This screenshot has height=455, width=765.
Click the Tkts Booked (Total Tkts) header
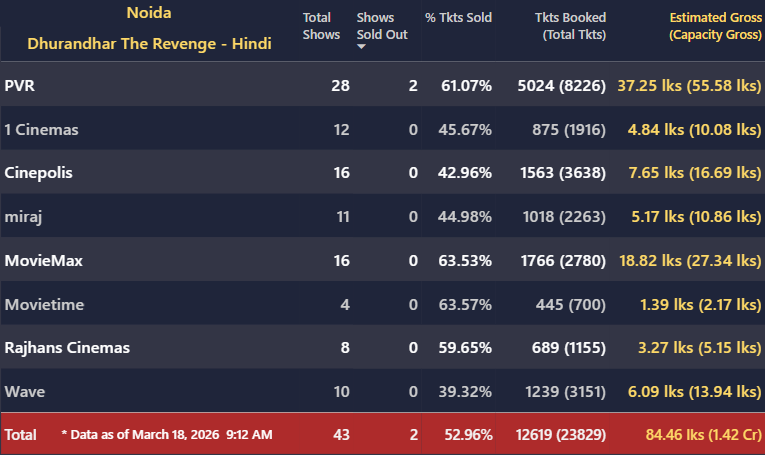tap(570, 26)
